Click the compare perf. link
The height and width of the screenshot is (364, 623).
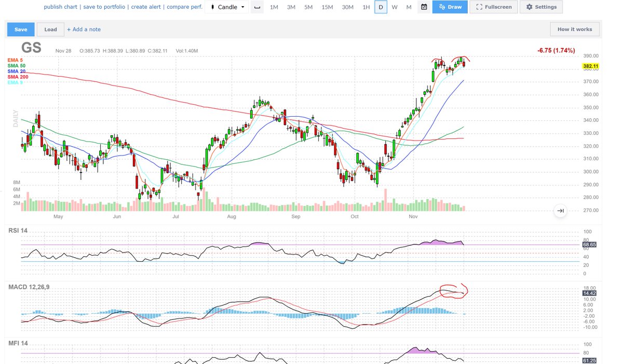184,7
